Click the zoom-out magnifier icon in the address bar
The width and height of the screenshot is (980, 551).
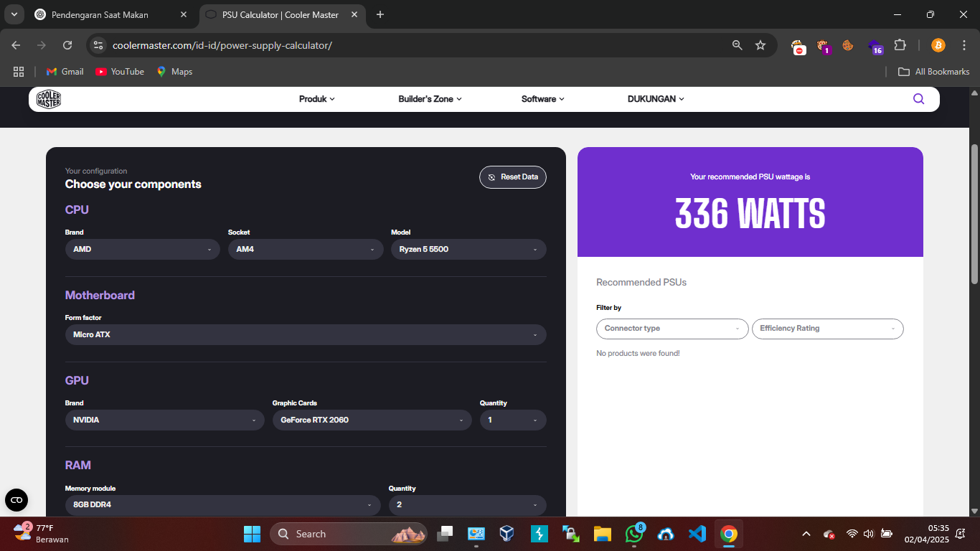737,45
